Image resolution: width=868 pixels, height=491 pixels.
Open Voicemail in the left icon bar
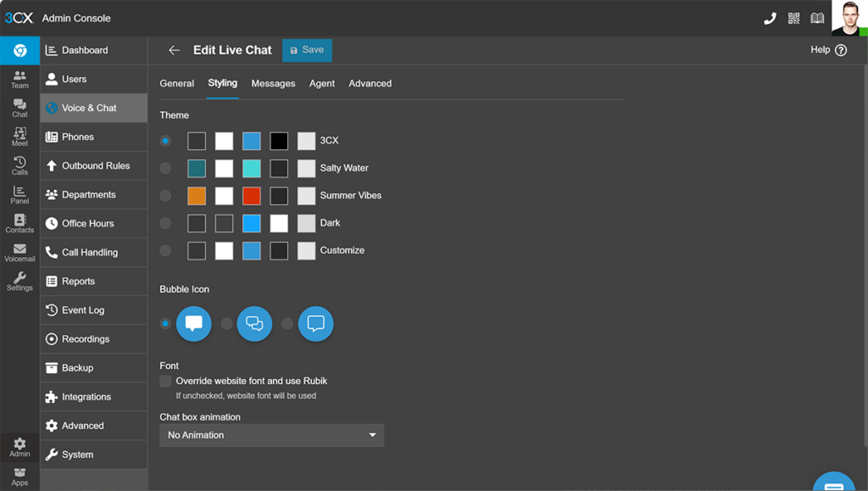coord(19,253)
